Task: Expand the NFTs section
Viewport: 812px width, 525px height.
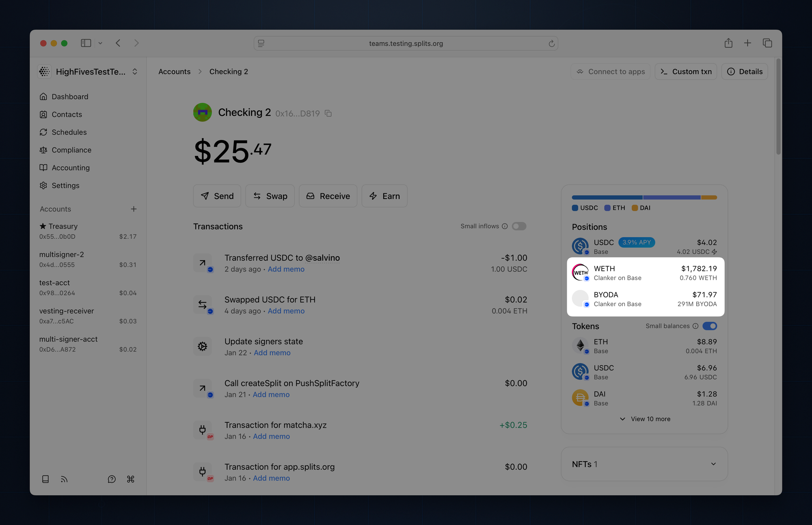Action: 713,464
